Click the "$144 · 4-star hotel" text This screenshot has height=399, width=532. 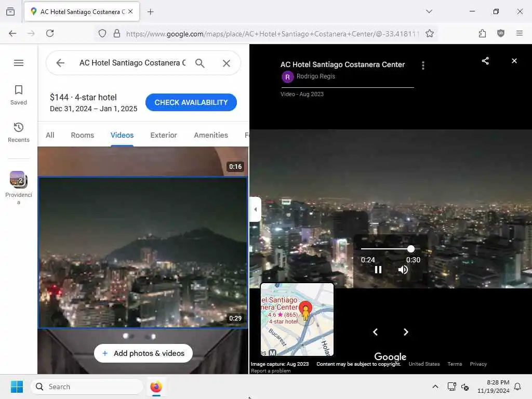[84, 97]
